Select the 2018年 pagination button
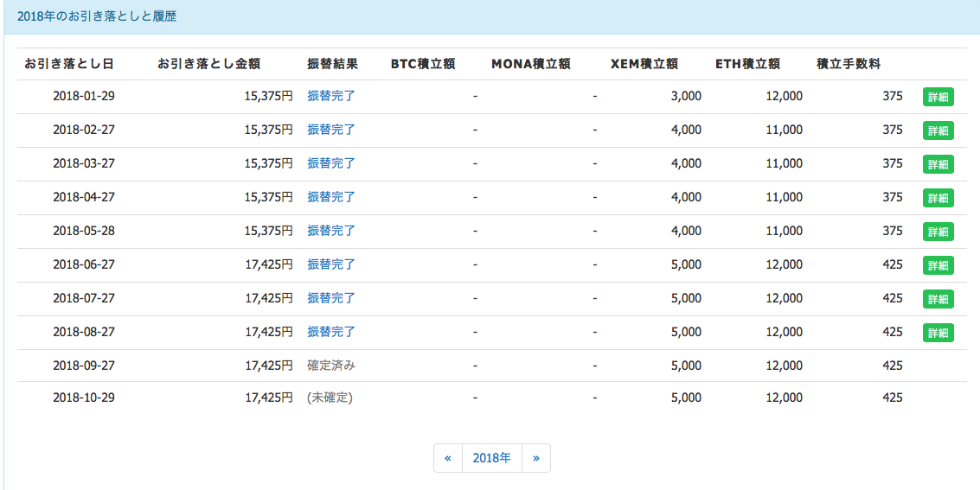 pos(491,458)
